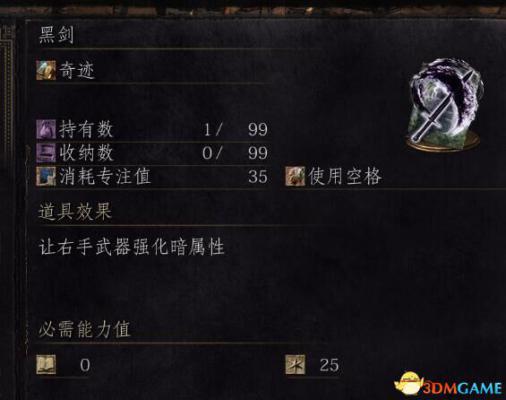Click the 持有数 value 1/99

pyautogui.click(x=235, y=129)
